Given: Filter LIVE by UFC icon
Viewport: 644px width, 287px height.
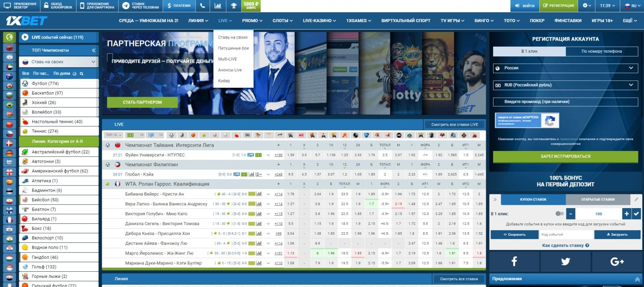Looking at the screenshot, I should click(x=301, y=135).
